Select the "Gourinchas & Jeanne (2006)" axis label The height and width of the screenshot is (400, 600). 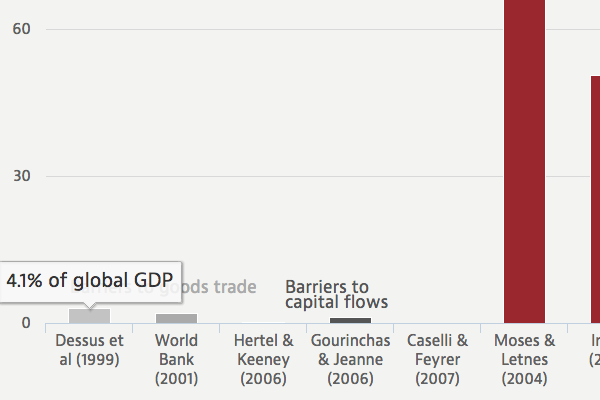coord(350,359)
